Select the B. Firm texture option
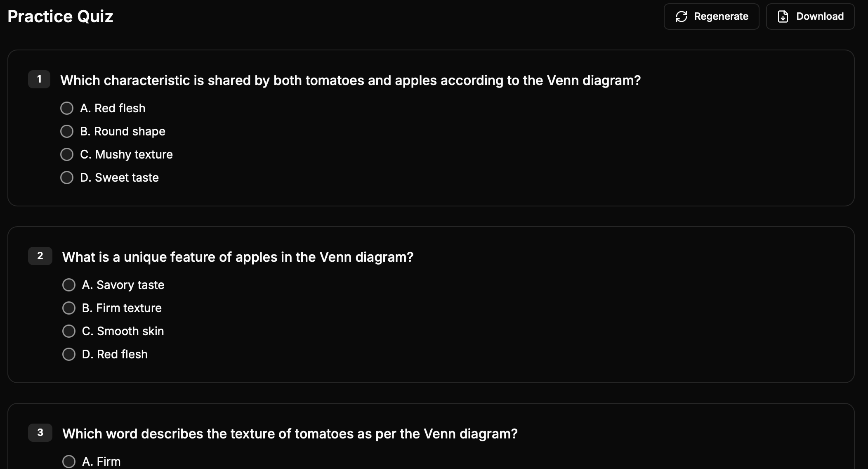The width and height of the screenshot is (868, 469). 69,308
